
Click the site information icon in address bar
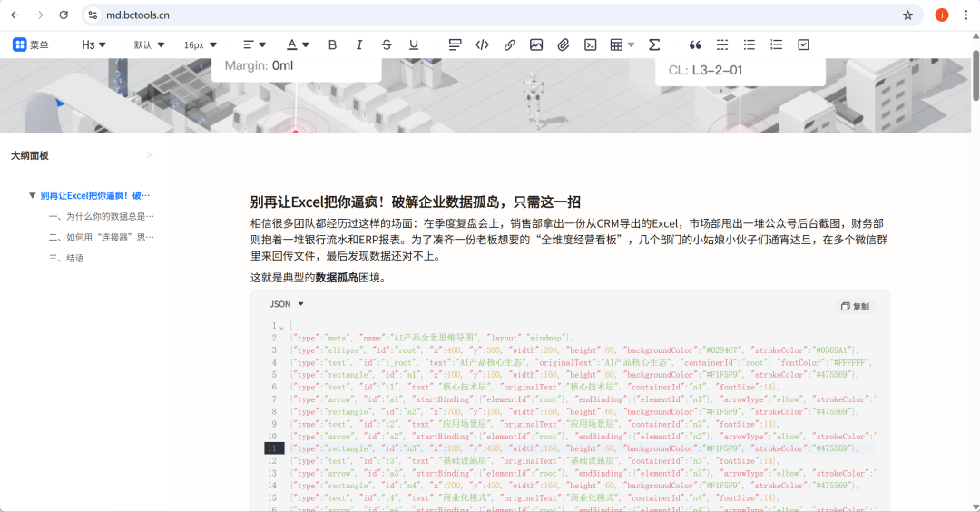tap(93, 15)
